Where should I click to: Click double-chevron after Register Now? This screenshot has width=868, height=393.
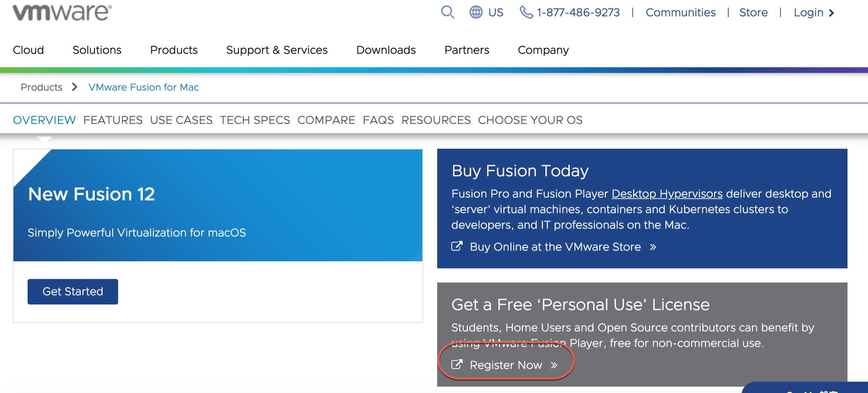554,365
